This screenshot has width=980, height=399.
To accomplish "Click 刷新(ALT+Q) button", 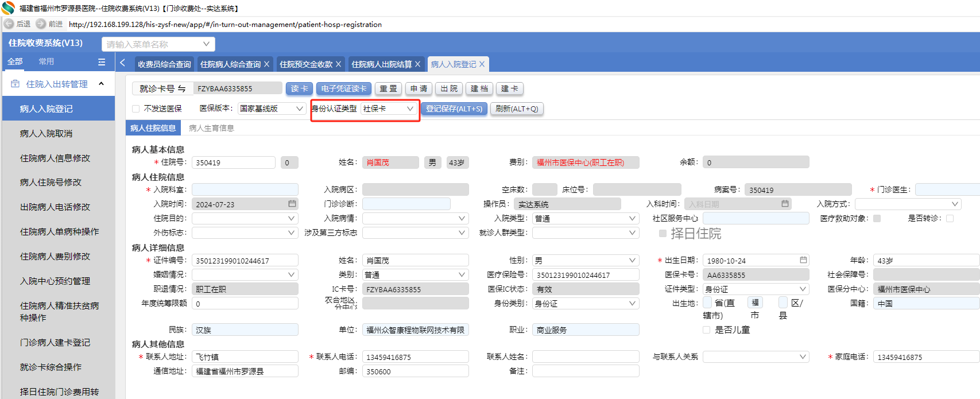I will coord(517,109).
